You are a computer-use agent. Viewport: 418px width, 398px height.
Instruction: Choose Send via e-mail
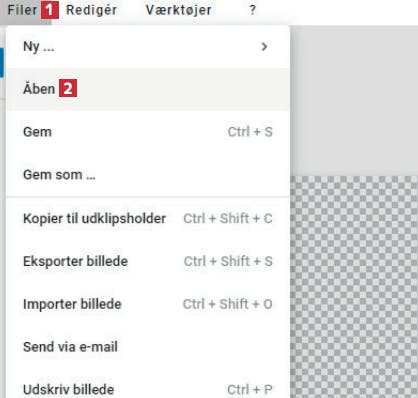pos(148,347)
